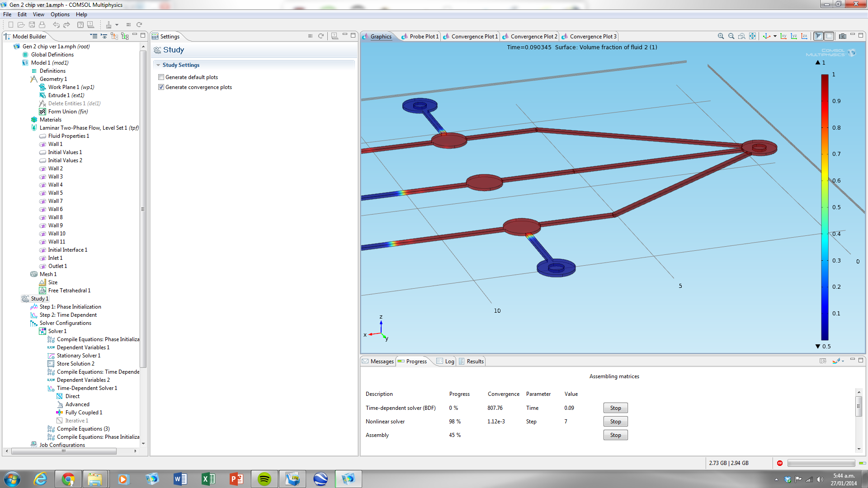Click the Zoom In icon in Graphics toolbar
This screenshot has width=868, height=488.
click(x=721, y=36)
